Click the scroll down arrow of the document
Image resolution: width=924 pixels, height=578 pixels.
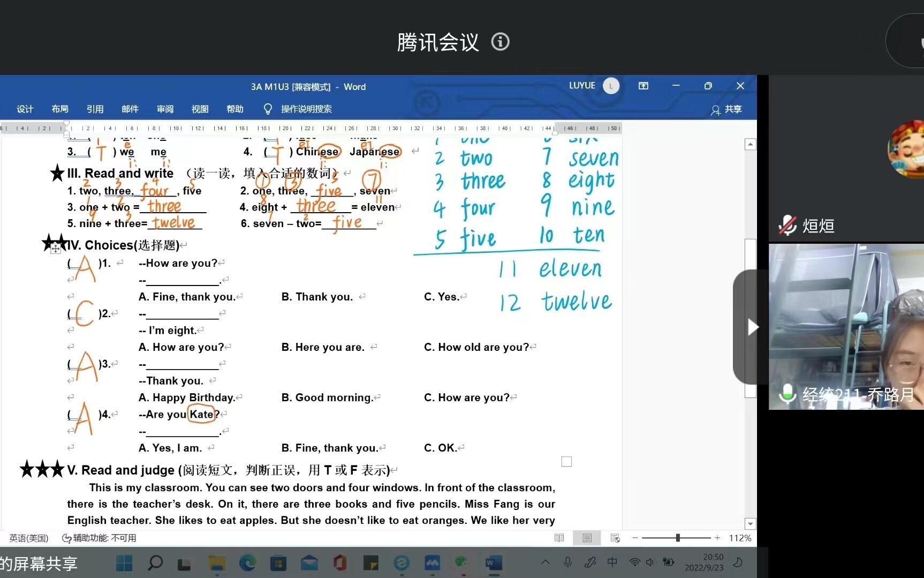click(750, 524)
